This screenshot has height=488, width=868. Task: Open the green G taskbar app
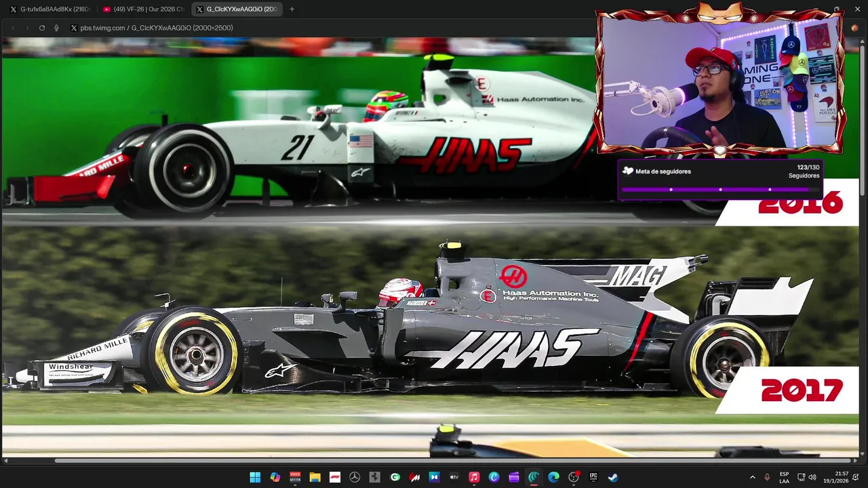(395, 477)
